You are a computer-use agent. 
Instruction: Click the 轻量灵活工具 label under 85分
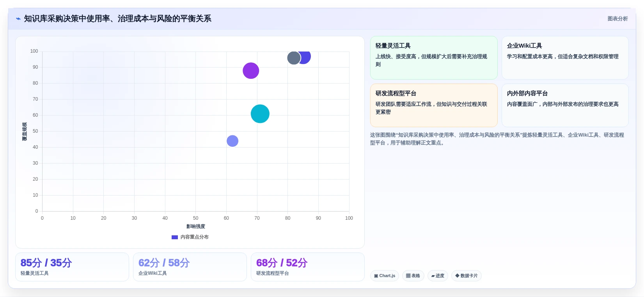pos(35,274)
